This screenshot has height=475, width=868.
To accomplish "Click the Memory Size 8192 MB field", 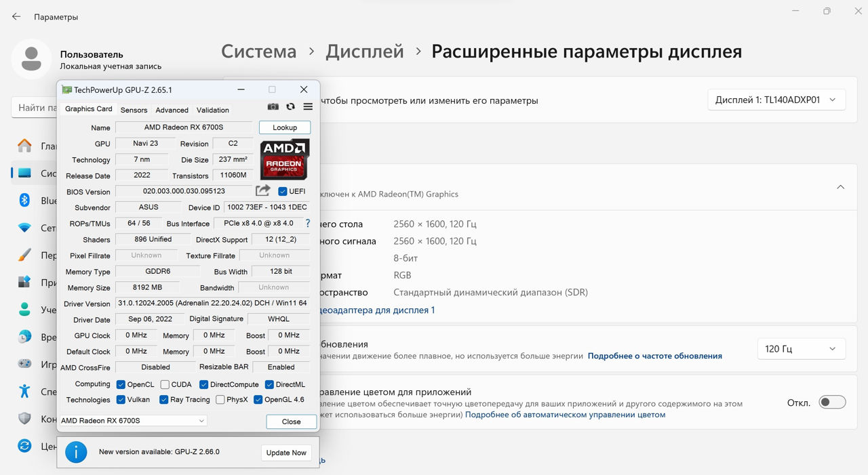I will (148, 287).
